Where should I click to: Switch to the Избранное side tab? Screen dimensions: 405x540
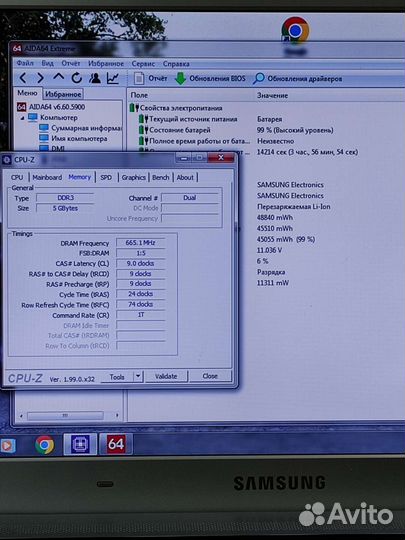point(63,94)
